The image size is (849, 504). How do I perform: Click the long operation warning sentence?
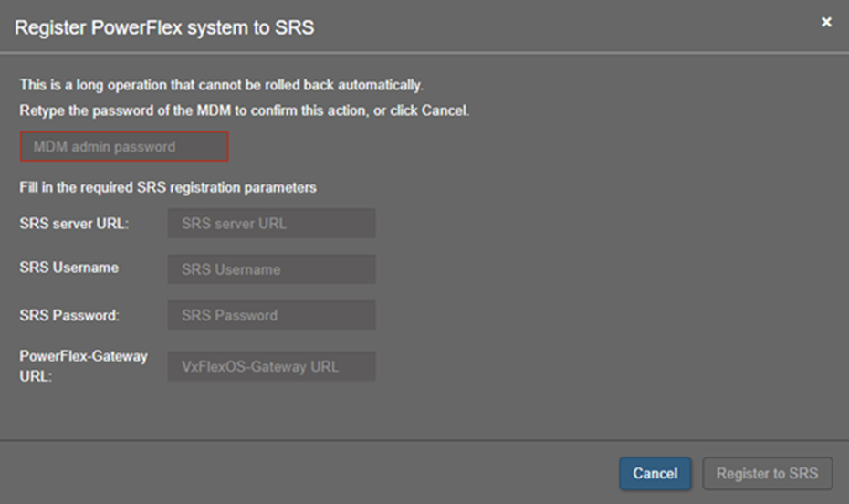[x=221, y=85]
